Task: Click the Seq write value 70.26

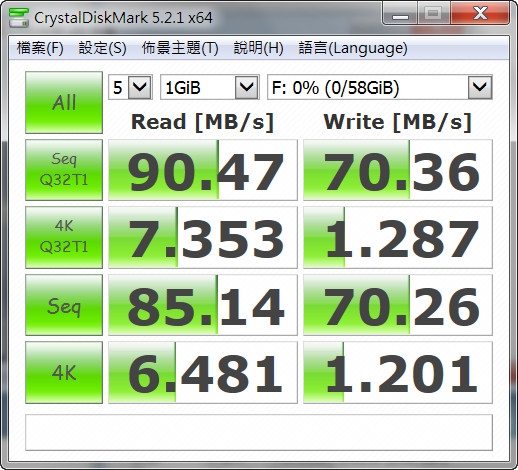Action: pyautogui.click(x=398, y=305)
